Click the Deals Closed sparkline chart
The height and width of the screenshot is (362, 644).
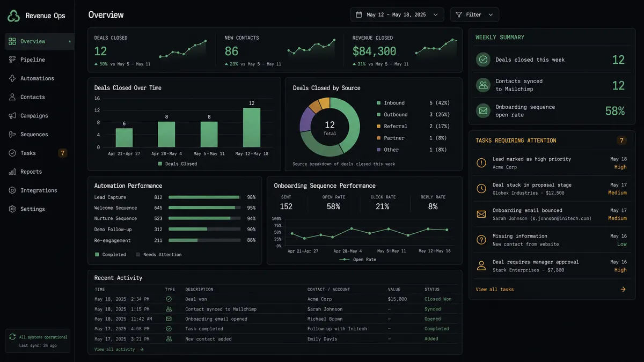(182, 49)
